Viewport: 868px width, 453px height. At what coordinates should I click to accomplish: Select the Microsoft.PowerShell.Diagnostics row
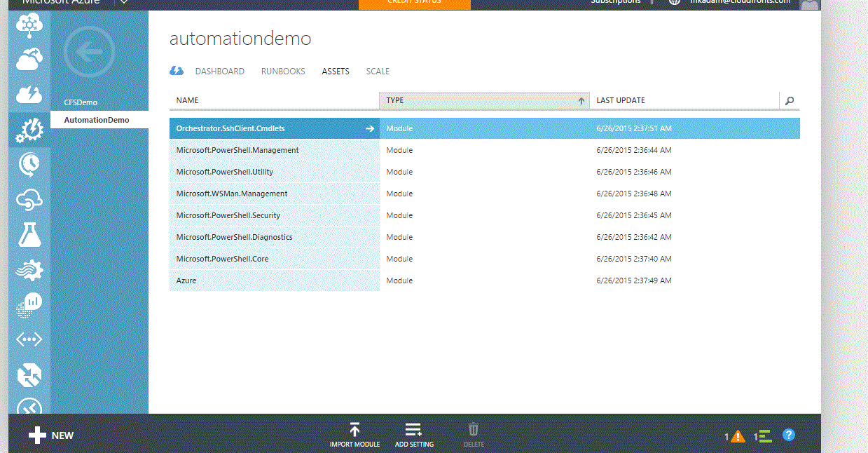tap(485, 237)
